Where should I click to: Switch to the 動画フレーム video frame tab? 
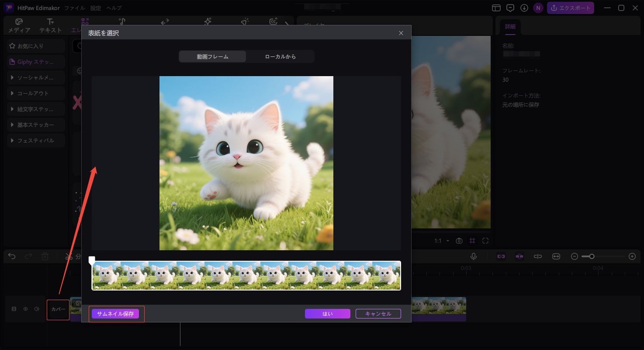pos(213,57)
